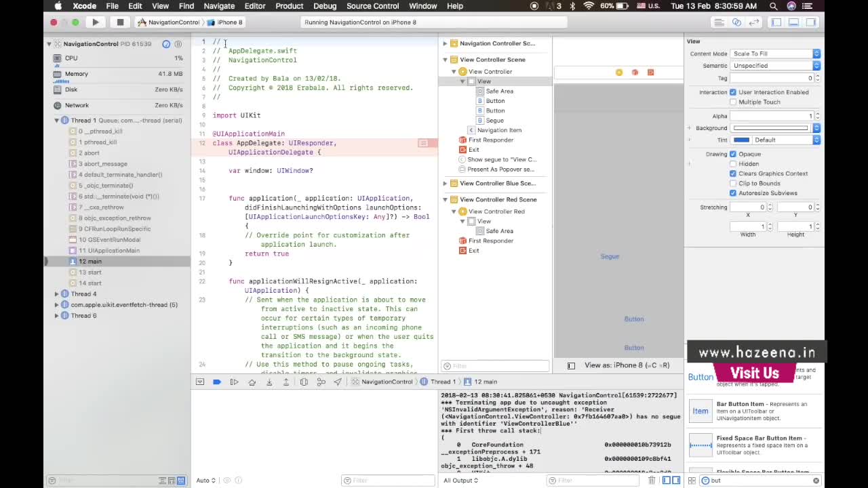This screenshot has height=488, width=868.
Task: Click First Responder dock icon on canvas
Action: click(x=635, y=72)
